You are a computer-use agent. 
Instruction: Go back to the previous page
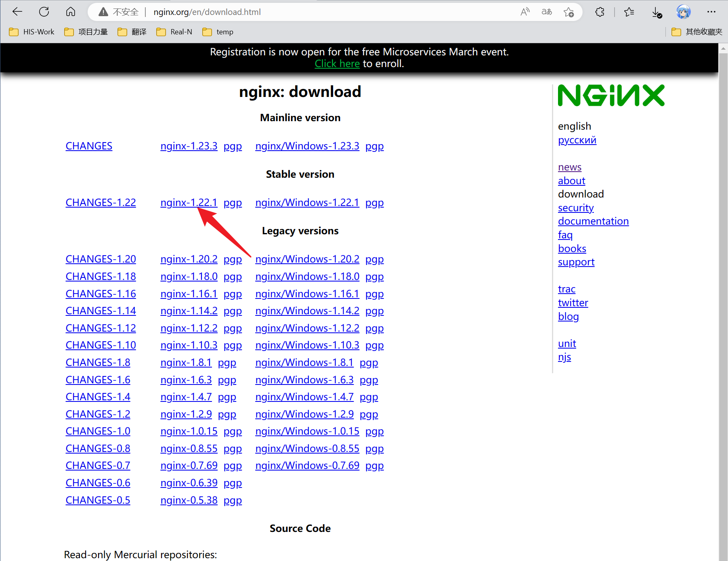[17, 12]
